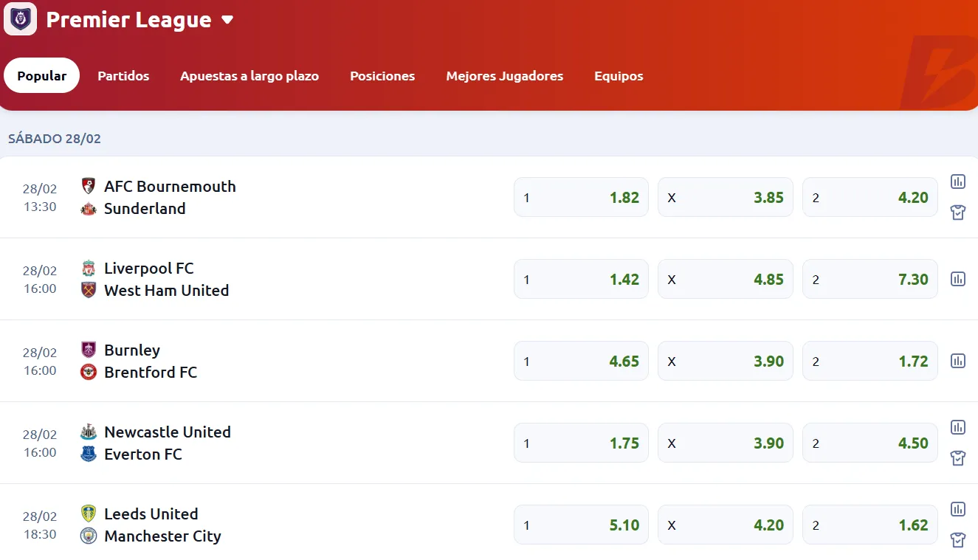
Task: Open statistics icon for Leeds vs Manchester City
Action: pyautogui.click(x=958, y=509)
